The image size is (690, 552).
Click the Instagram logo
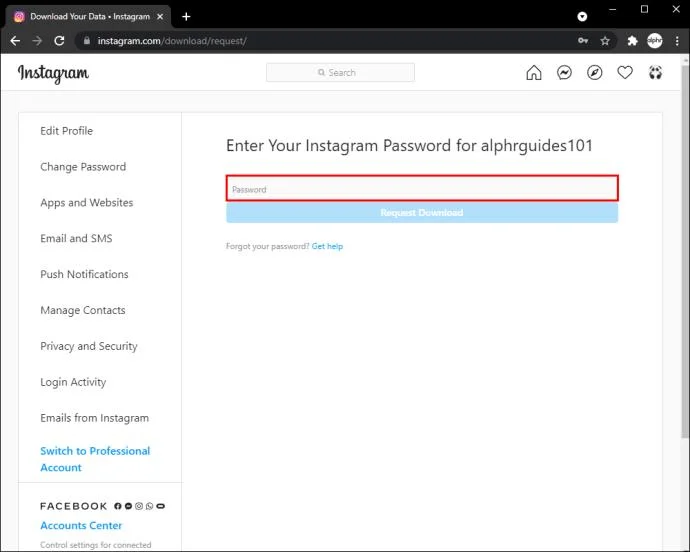53,74
